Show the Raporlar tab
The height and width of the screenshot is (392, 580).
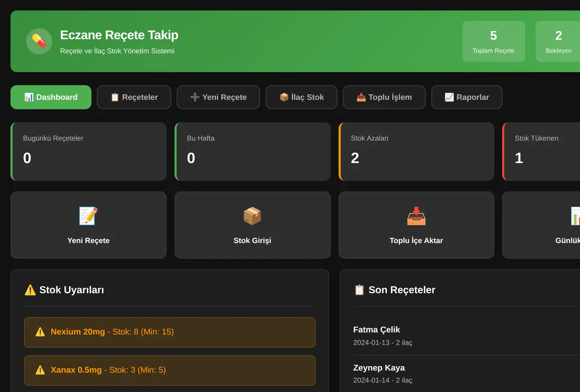[467, 97]
